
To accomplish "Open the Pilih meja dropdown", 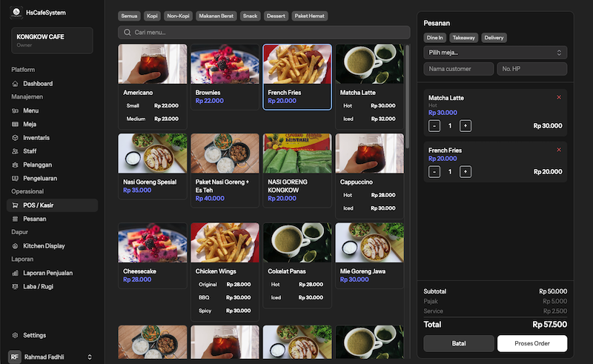I will (495, 53).
